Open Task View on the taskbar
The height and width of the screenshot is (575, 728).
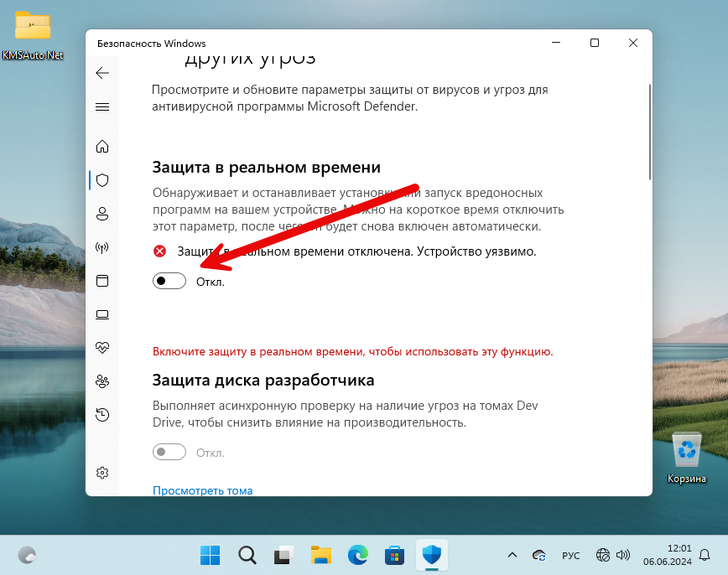[284, 555]
